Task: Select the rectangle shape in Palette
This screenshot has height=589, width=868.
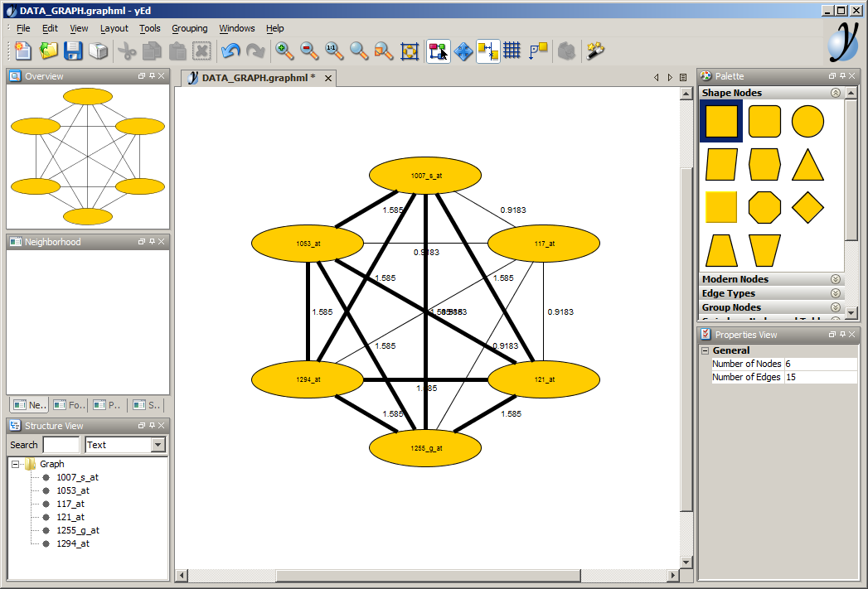Action: (721, 121)
